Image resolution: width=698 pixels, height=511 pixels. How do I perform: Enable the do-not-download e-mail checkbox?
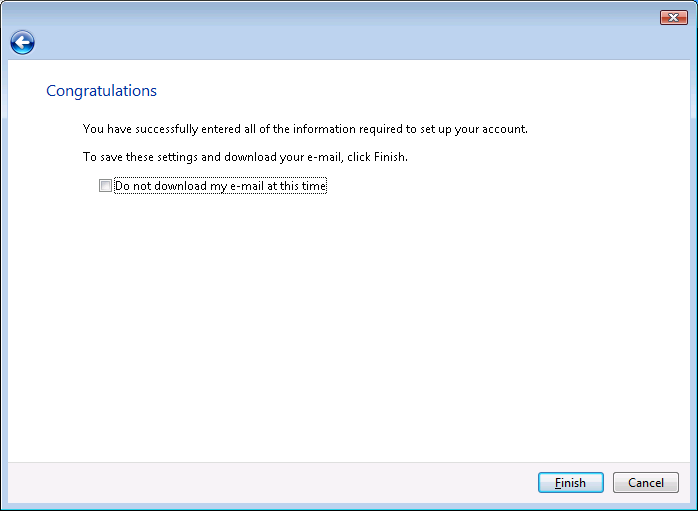pyautogui.click(x=105, y=186)
